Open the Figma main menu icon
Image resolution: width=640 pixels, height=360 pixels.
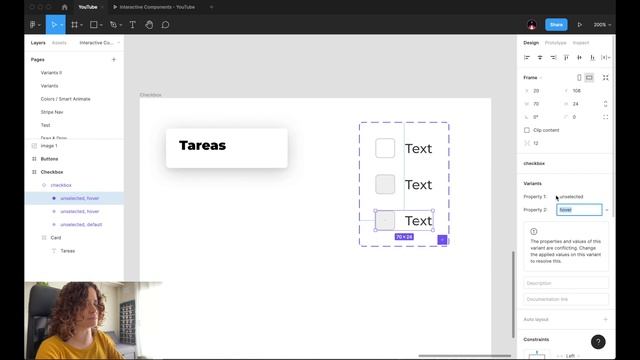click(33, 25)
